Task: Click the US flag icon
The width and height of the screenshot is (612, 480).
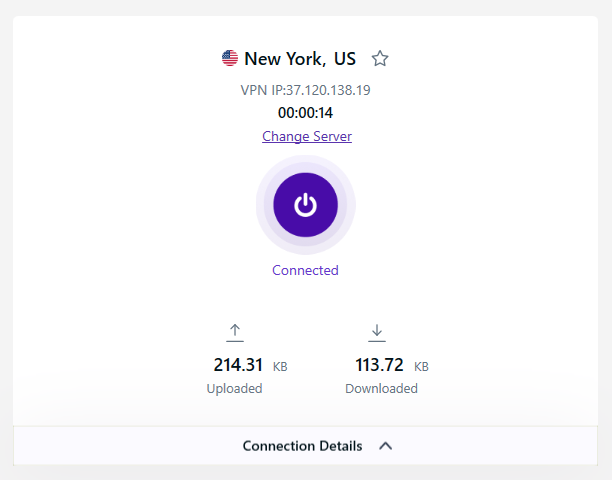Action: 230,58
